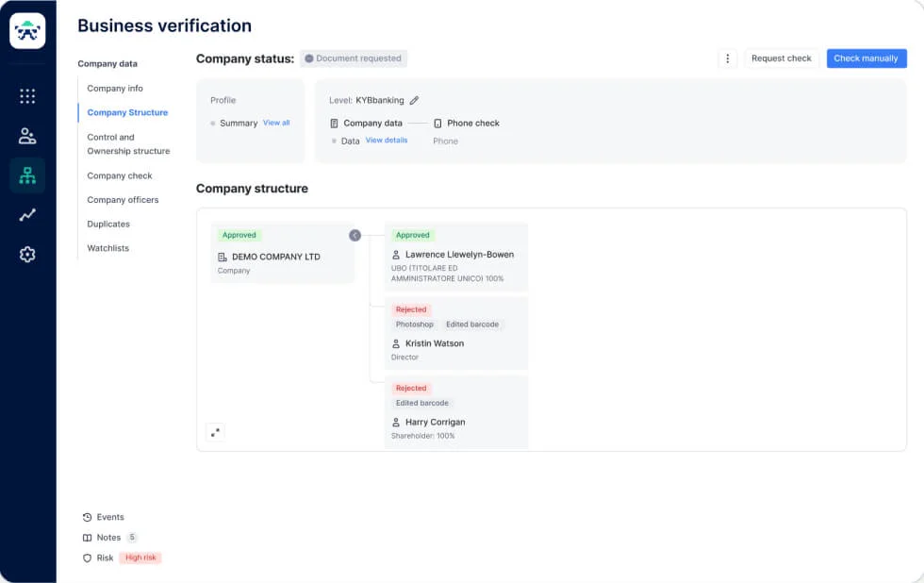The image size is (924, 583).
Task: Open the analytics chart icon in sidebar
Action: tap(27, 215)
